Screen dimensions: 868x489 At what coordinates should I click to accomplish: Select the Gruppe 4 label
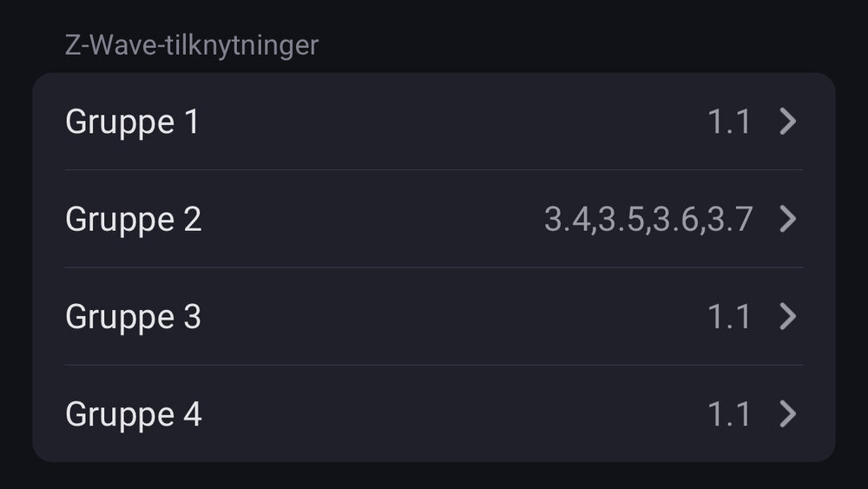coord(134,414)
